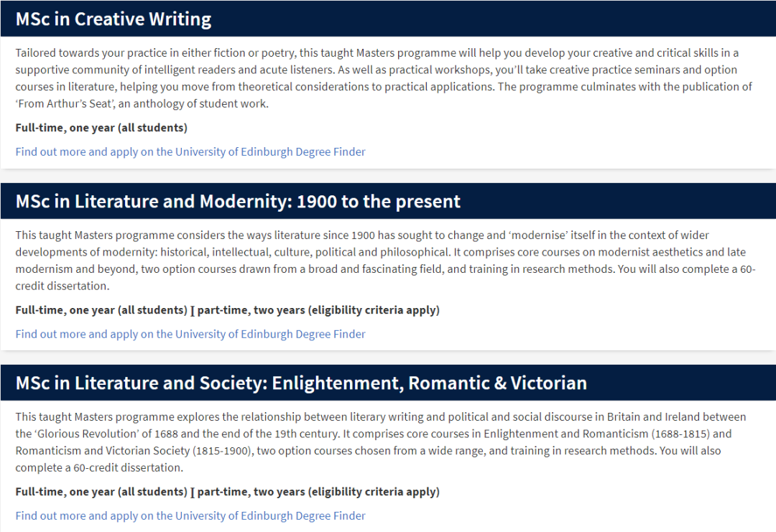Click the Literature and Modernity description paragraph
The height and width of the screenshot is (532, 776).
click(385, 261)
